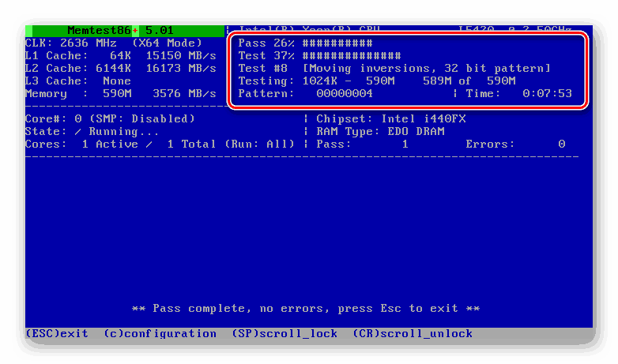Click the Core#: 0 (SMP: Disabled) line
618x364 pixels.
(110, 118)
